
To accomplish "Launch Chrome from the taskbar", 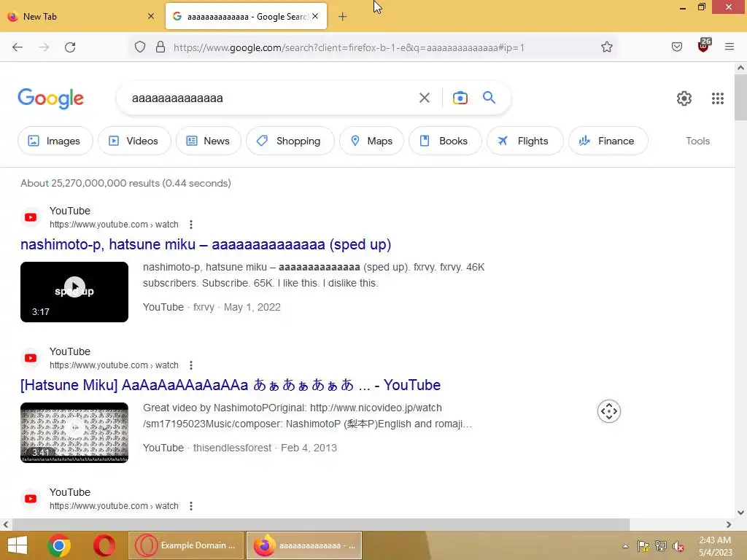I will pos(59,545).
